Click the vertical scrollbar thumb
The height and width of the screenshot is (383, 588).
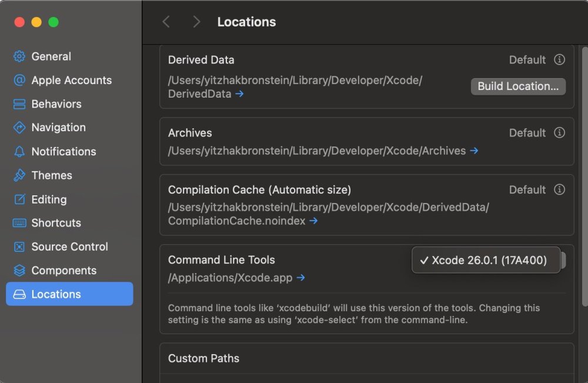click(584, 176)
